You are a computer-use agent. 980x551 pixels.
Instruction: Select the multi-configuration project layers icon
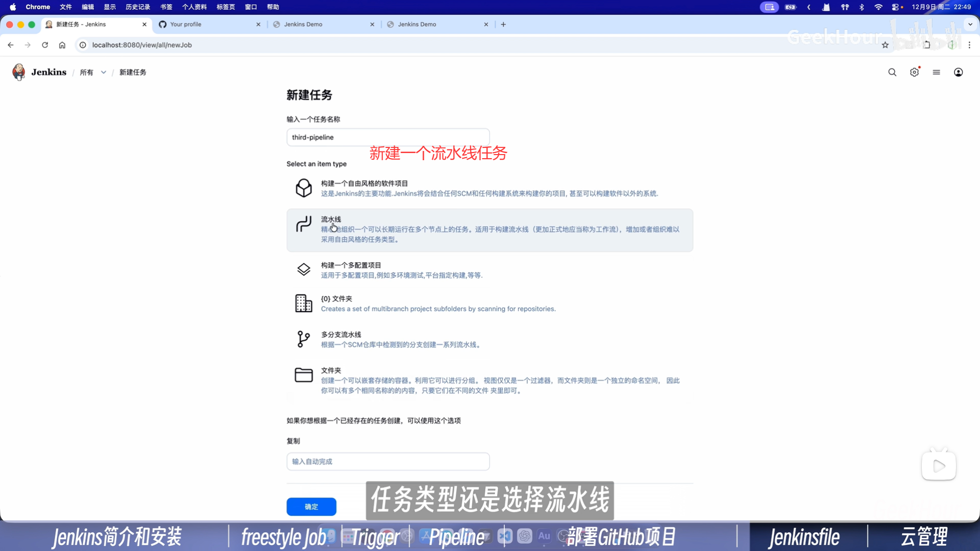(303, 269)
